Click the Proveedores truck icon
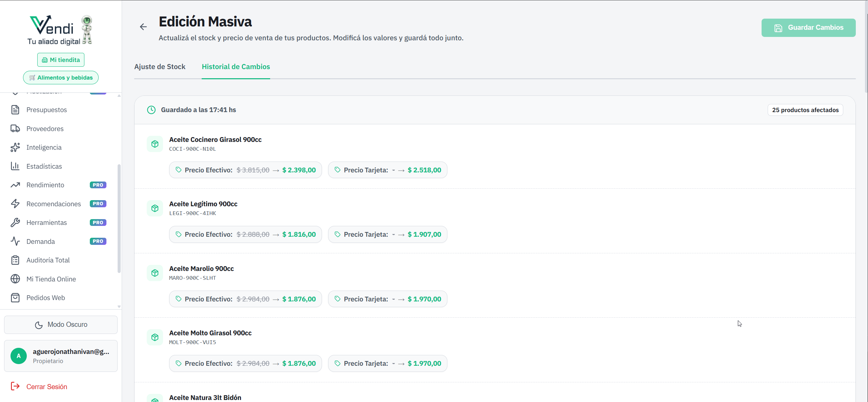This screenshot has width=868, height=402. point(15,129)
